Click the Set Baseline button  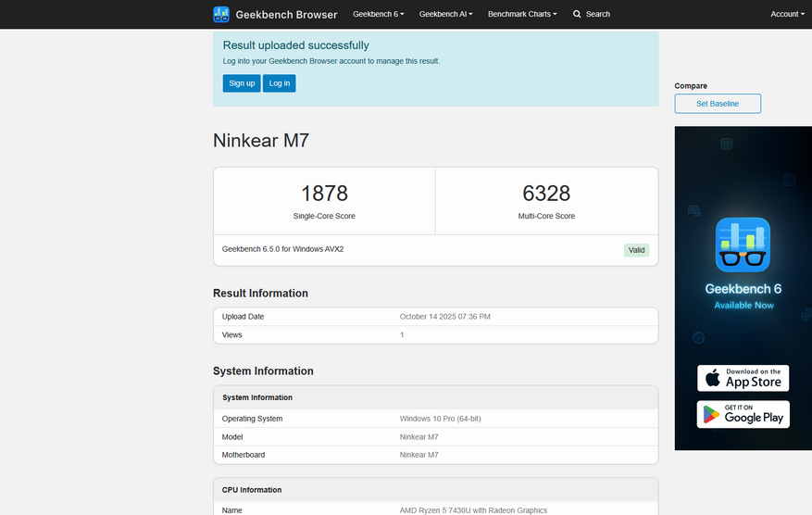718,104
